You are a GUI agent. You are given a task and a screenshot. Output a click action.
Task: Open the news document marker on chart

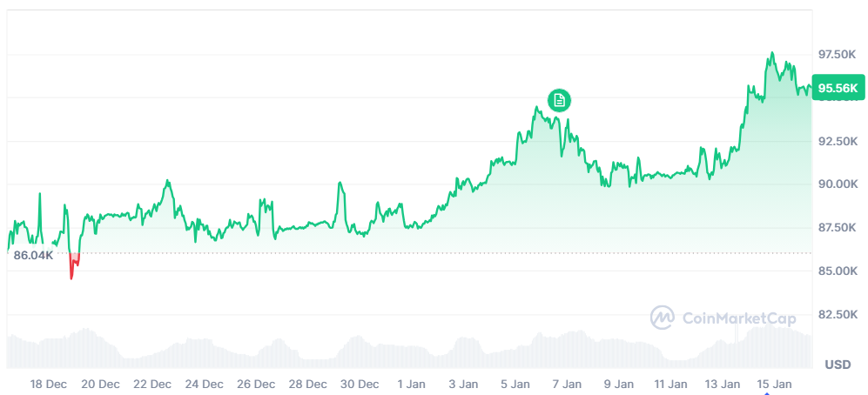coord(559,100)
